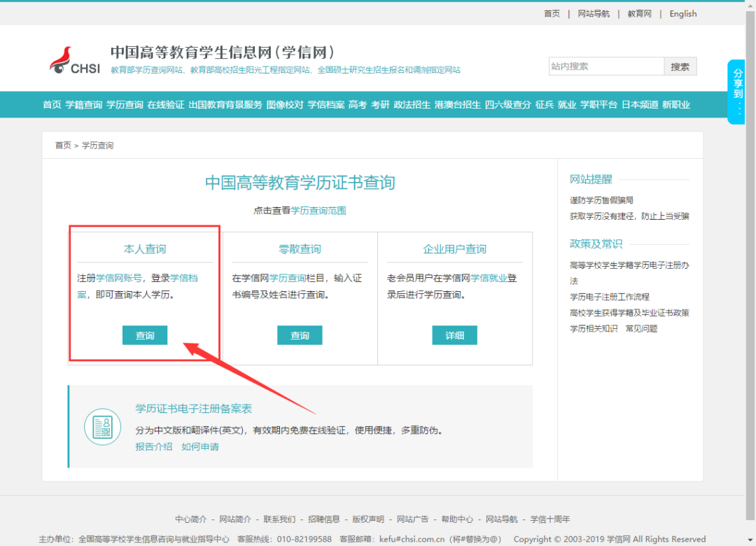Open 网站简介 footer link
The height and width of the screenshot is (546, 756).
(234, 519)
